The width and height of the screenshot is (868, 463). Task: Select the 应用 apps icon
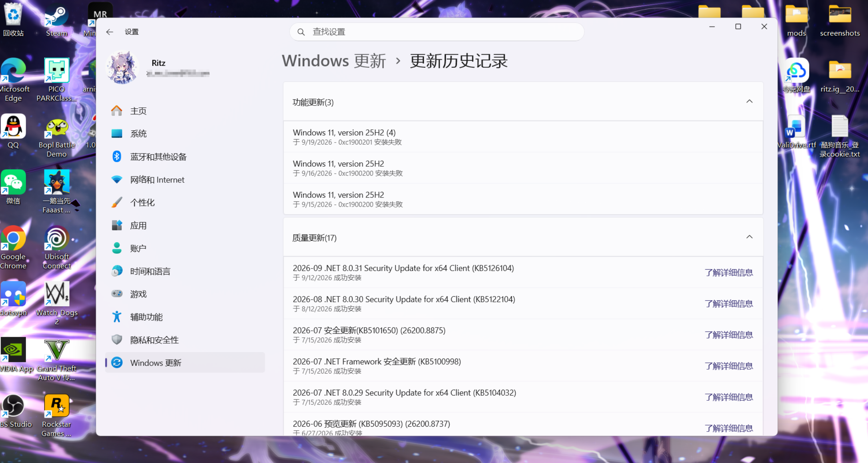click(117, 225)
